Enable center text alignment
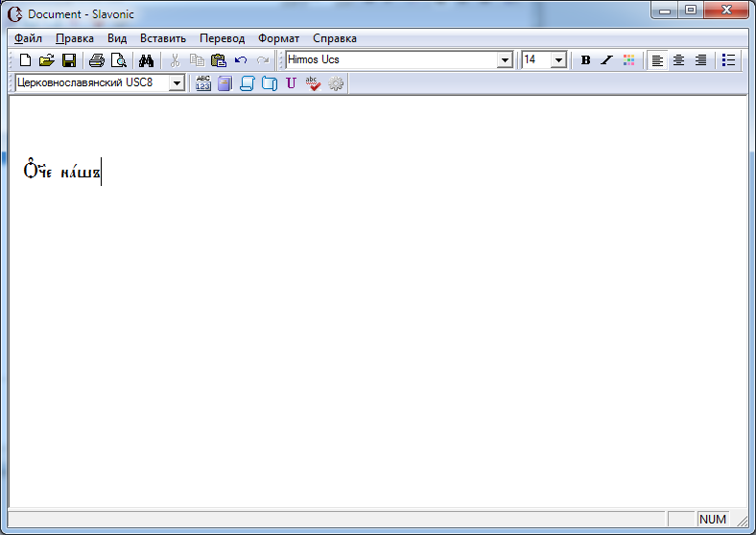The height and width of the screenshot is (535, 756). tap(678, 60)
